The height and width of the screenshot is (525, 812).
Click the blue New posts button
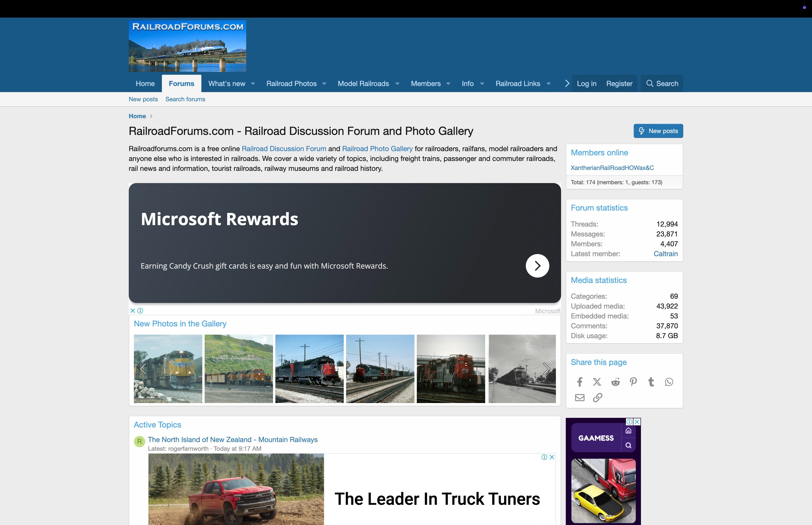click(658, 131)
